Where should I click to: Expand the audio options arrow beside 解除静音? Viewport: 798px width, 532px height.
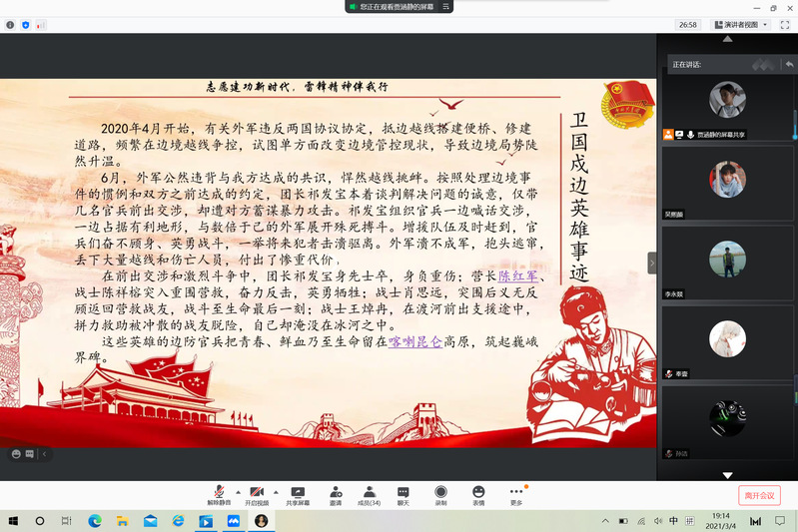point(238,492)
